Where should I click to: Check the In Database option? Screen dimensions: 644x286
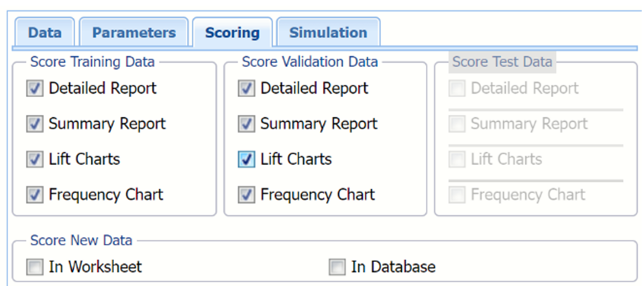coord(337,268)
